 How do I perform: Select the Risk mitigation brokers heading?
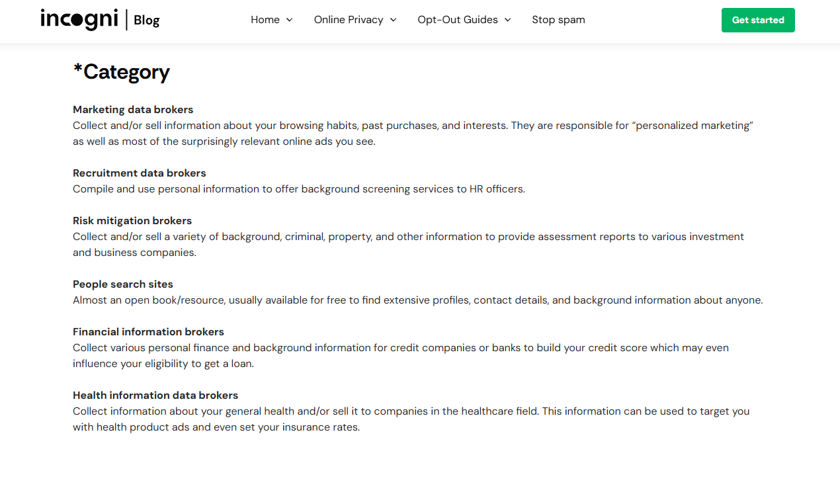[132, 221]
